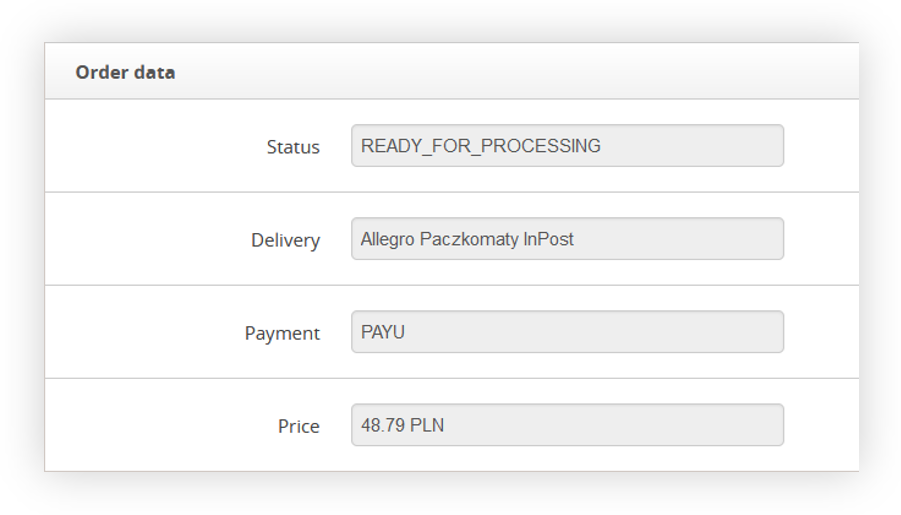901x515 pixels.
Task: Click the Payment label
Action: point(282,333)
